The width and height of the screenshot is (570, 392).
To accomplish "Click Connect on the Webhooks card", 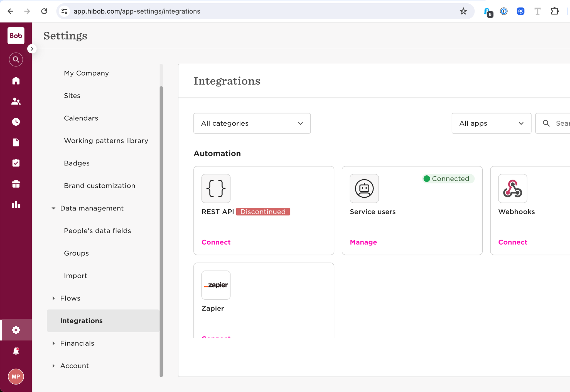I will pos(512,242).
